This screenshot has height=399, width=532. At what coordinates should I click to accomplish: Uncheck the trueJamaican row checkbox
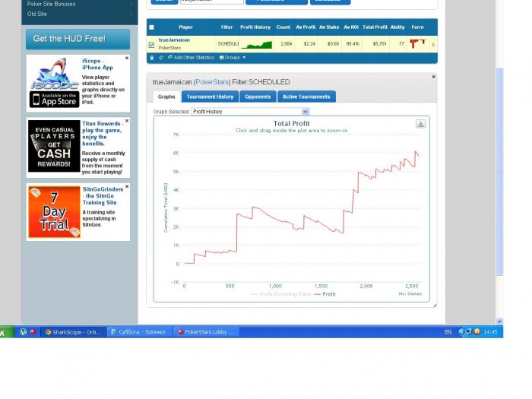click(152, 45)
